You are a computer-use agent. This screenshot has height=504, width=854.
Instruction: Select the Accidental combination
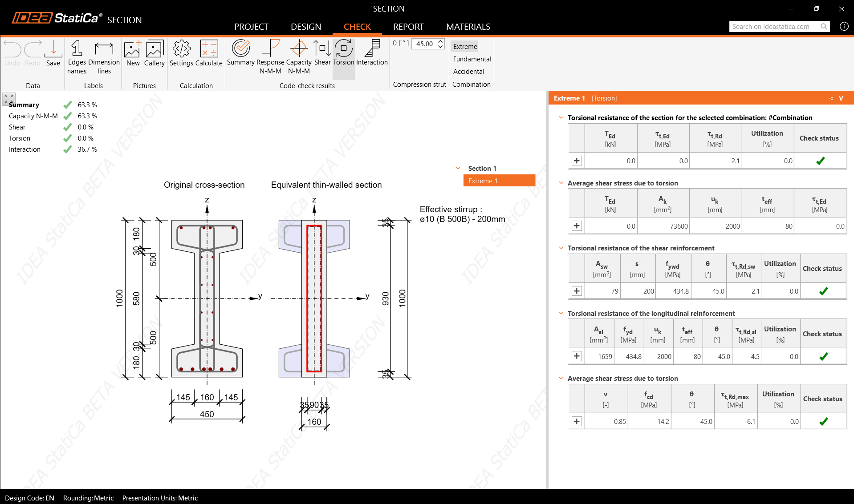[x=468, y=71]
